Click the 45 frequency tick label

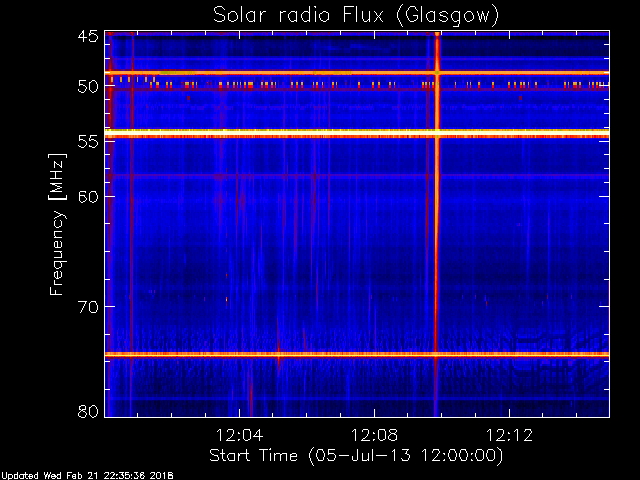(88, 37)
